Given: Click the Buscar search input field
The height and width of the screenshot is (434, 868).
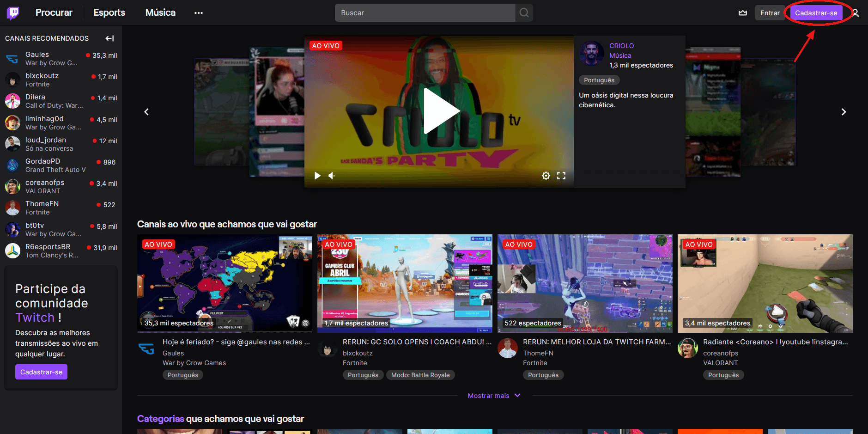Looking at the screenshot, I should point(425,13).
